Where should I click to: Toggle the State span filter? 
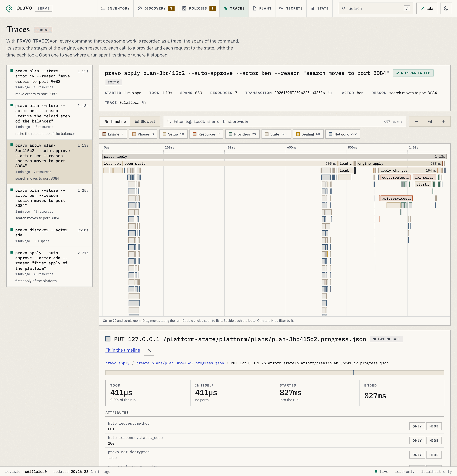276,134
